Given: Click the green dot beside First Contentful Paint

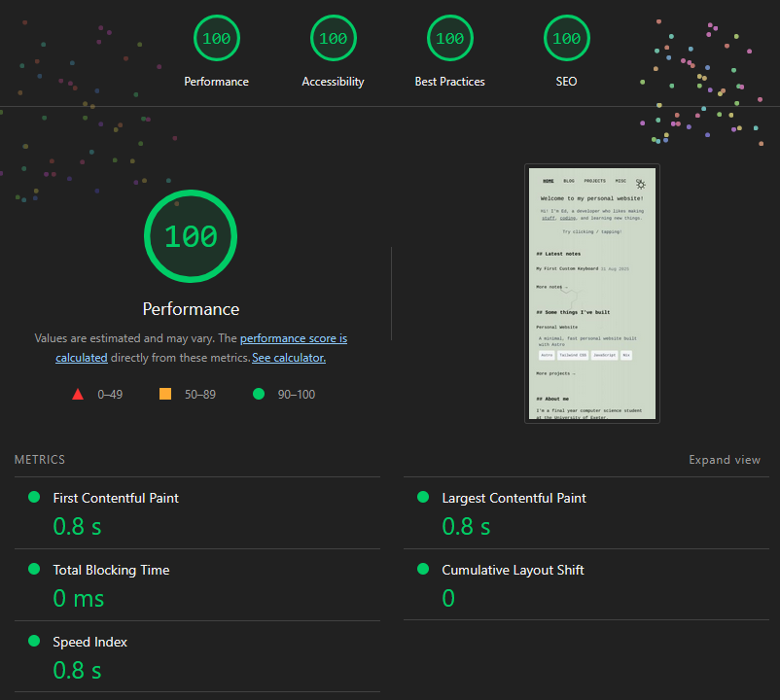Looking at the screenshot, I should click(x=33, y=496).
